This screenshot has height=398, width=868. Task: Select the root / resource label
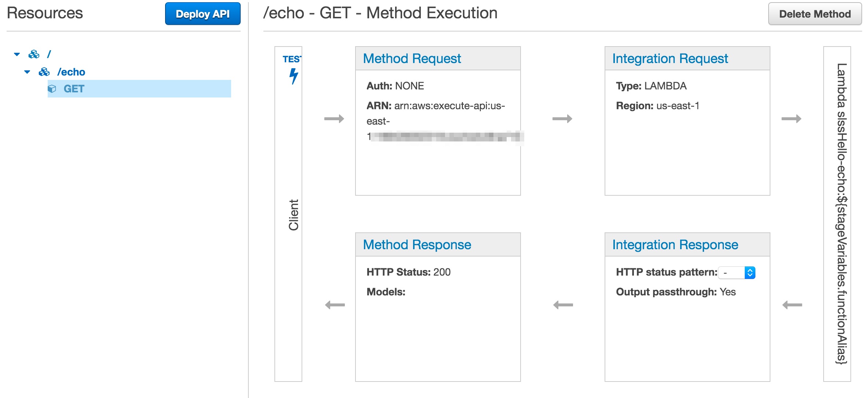49,54
